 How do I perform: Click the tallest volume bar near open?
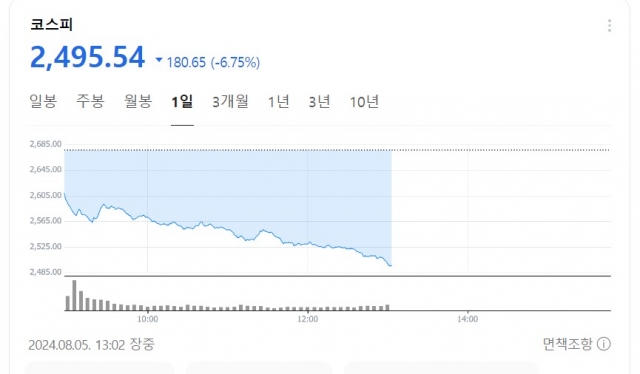click(74, 295)
